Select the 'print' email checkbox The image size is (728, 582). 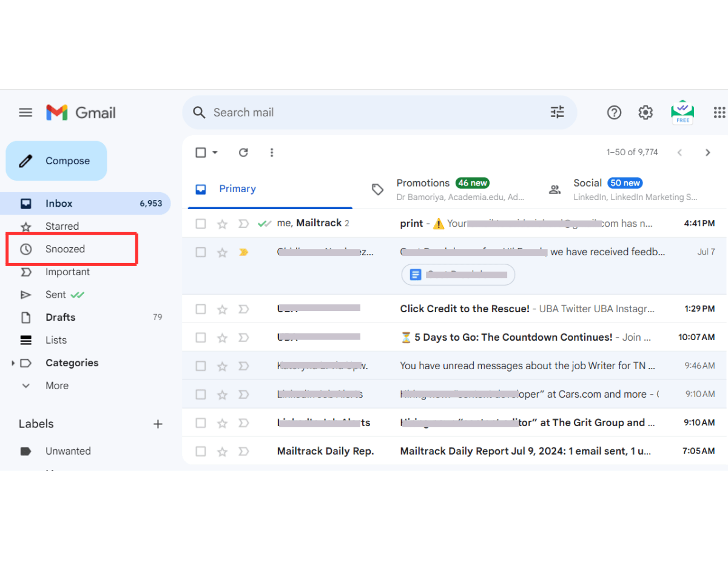tap(201, 224)
